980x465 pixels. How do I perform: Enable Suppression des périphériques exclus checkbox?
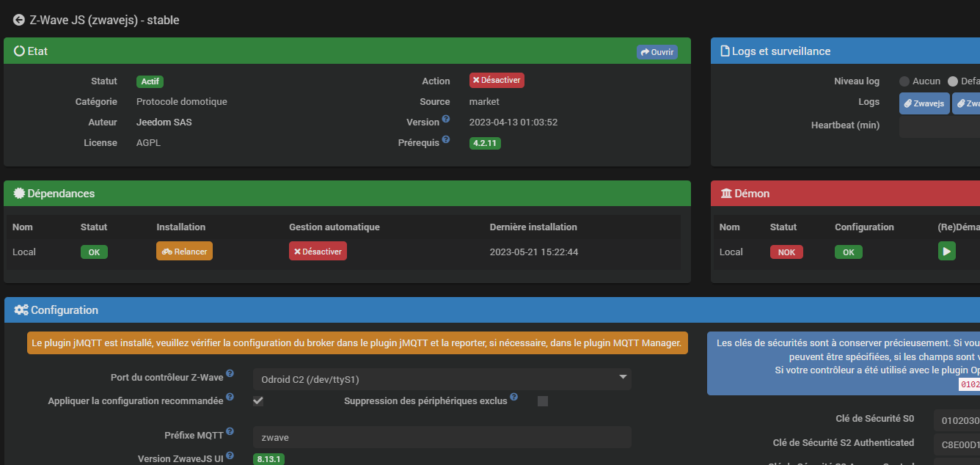(x=543, y=401)
